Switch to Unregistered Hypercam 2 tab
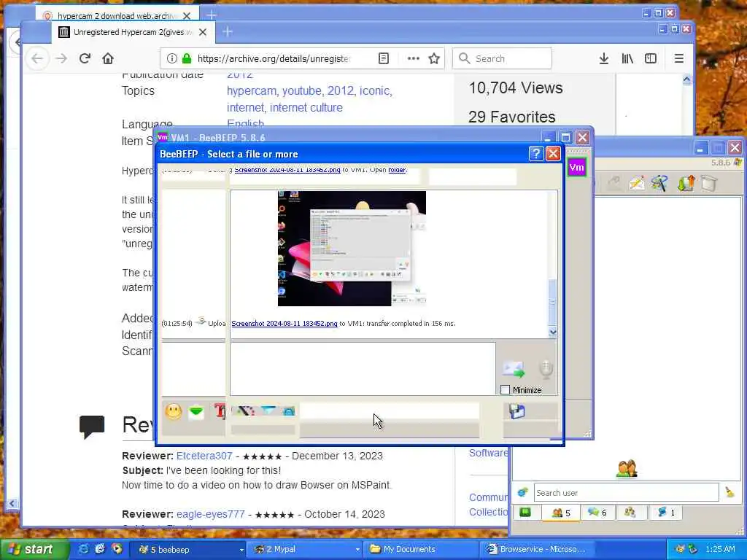747x560 pixels. coord(133,32)
